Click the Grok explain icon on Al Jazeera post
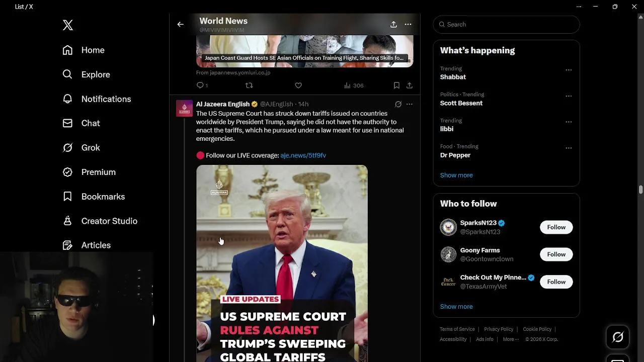Viewport: 644px width, 362px height. [398, 104]
